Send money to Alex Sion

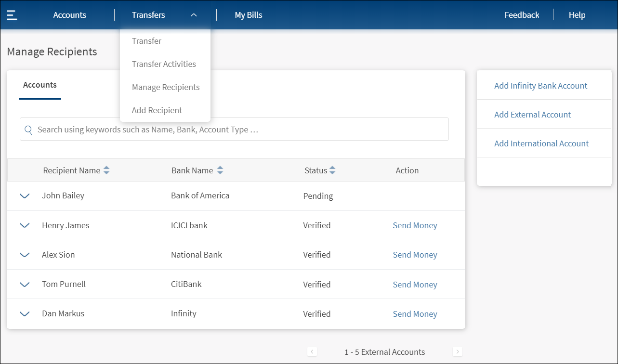pyautogui.click(x=415, y=255)
